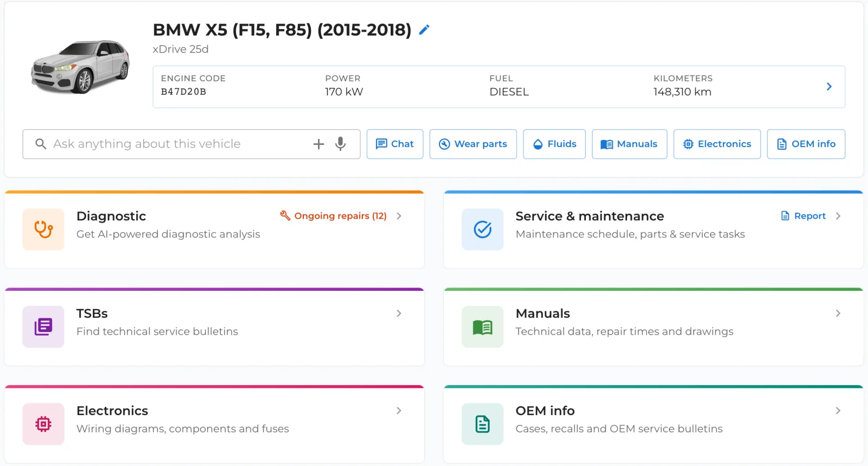The image size is (868, 466).
Task: Focus the 'Ask anything about this vehicle' field
Action: (x=192, y=144)
